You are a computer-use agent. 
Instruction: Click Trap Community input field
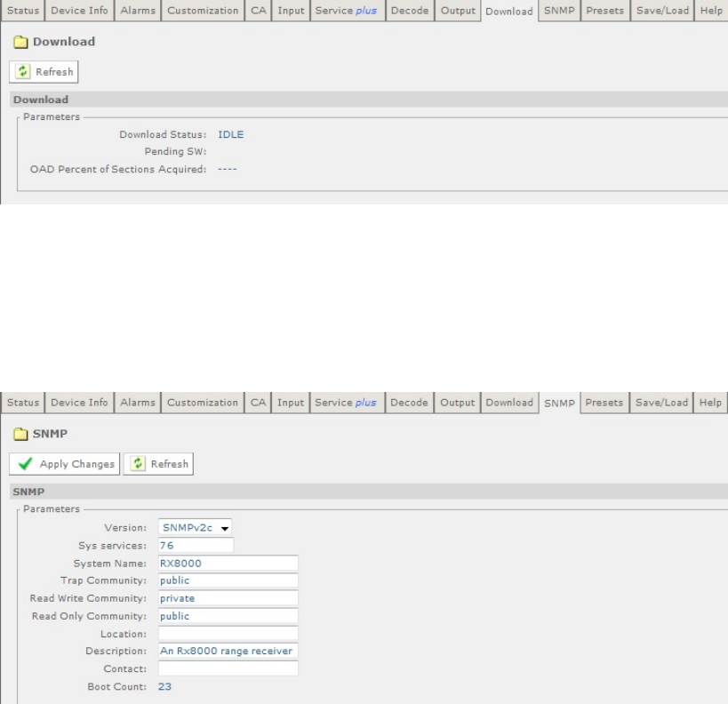[x=228, y=580]
